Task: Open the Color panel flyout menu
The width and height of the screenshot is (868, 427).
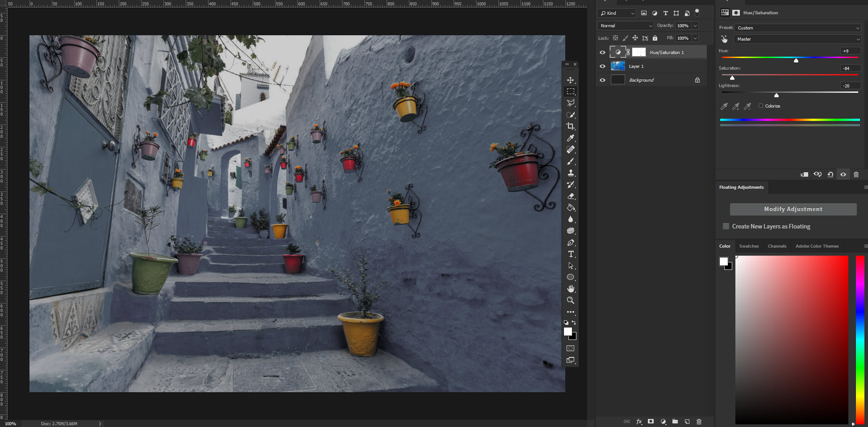Action: point(866,246)
